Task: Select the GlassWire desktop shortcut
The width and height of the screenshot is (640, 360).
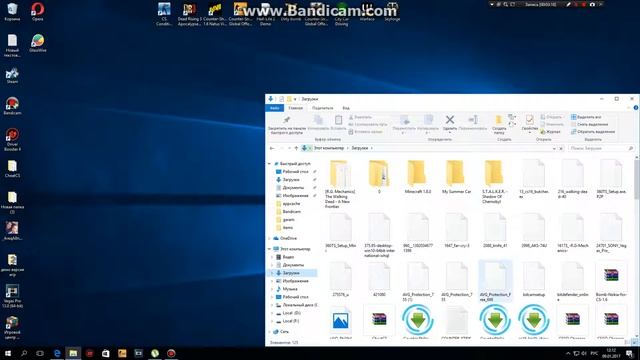Action: (38, 43)
